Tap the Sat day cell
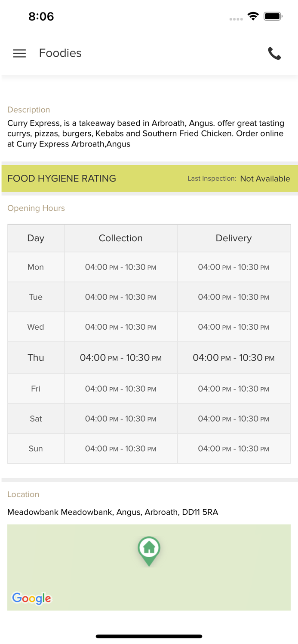The height and width of the screenshot is (644, 298). pyautogui.click(x=36, y=419)
